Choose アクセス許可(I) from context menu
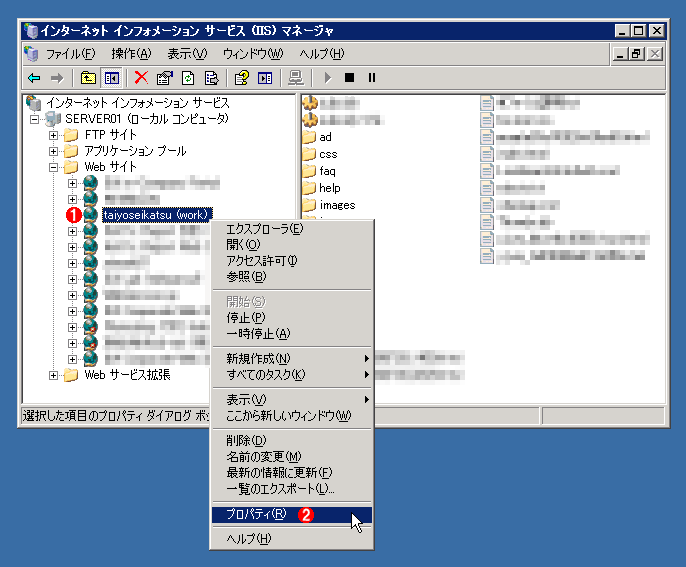 coord(292,261)
